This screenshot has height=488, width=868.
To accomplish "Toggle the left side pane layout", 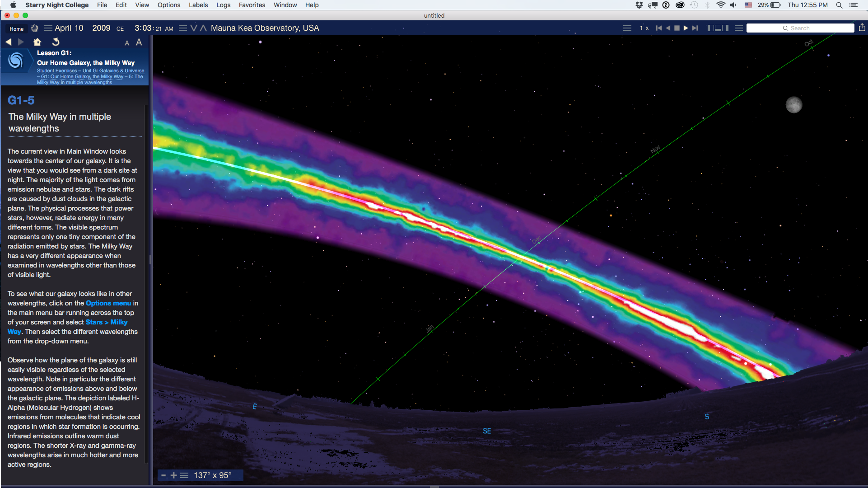I will [x=711, y=28].
